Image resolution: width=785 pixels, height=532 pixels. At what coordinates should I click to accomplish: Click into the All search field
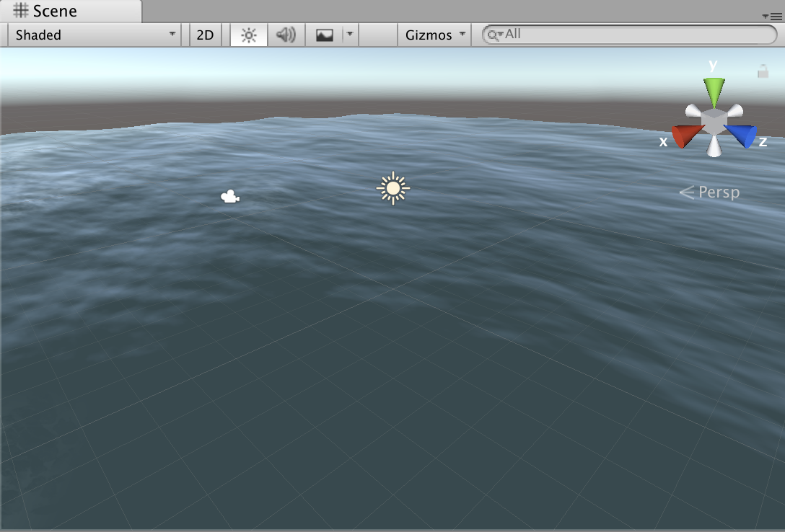[635, 35]
